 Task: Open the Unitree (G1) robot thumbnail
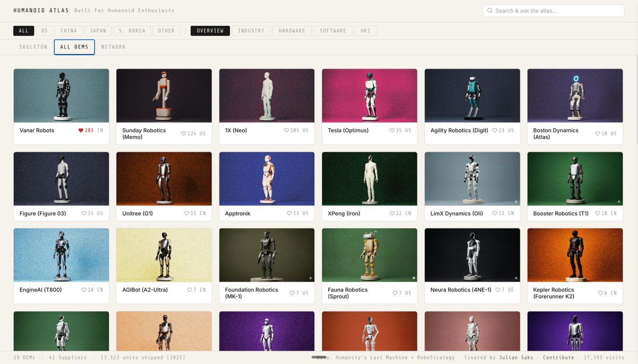(x=164, y=179)
